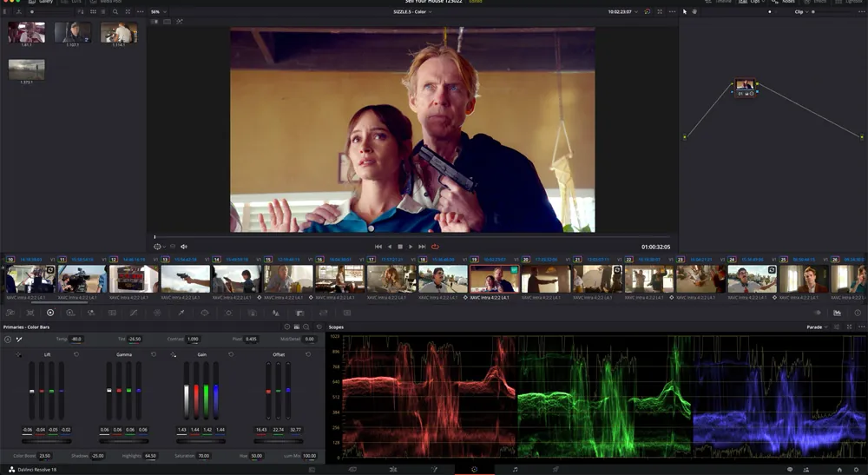Reset all Primaries grades
The image size is (868, 475).
319,327
